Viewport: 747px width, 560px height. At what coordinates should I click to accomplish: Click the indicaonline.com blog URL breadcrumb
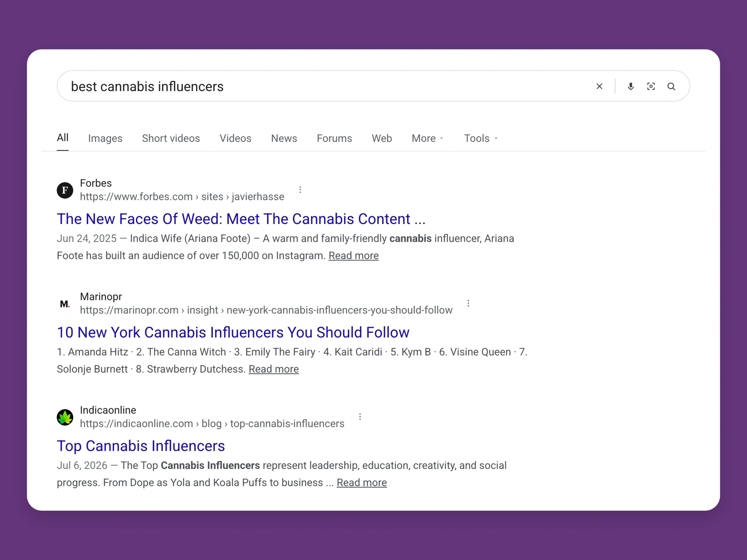212,423
